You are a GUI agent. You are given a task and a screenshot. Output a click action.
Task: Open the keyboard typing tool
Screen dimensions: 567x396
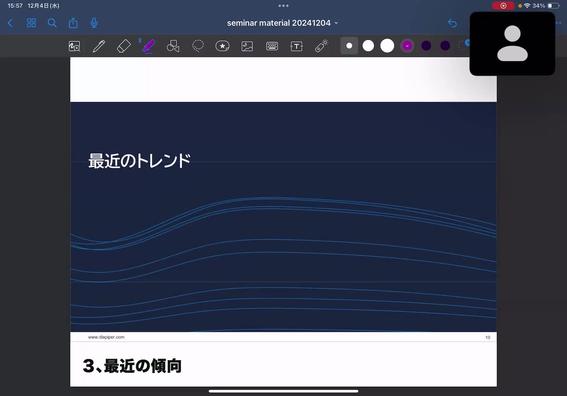click(272, 46)
